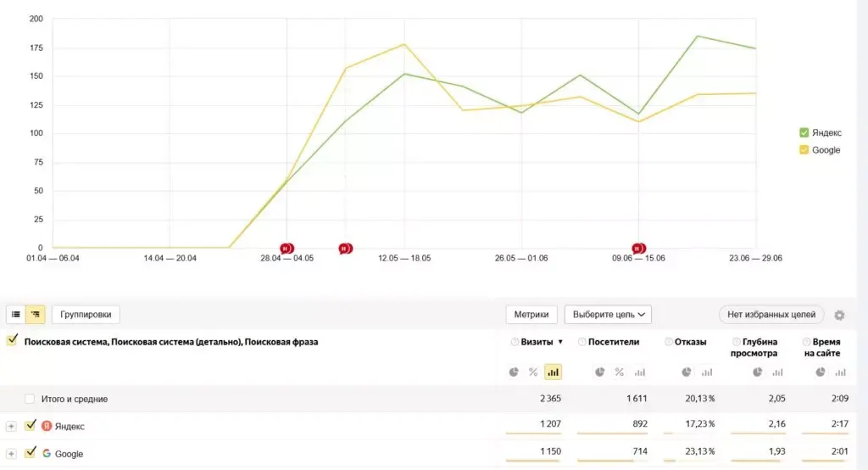Screen dimensions: 868x470
Task: Select bar chart mode under Время на сайте
Action: tap(840, 372)
